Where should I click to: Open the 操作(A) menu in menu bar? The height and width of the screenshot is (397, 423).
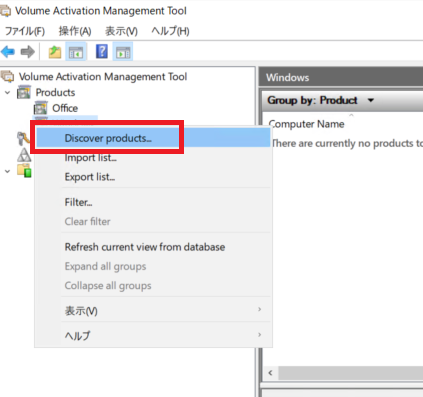pyautogui.click(x=75, y=31)
